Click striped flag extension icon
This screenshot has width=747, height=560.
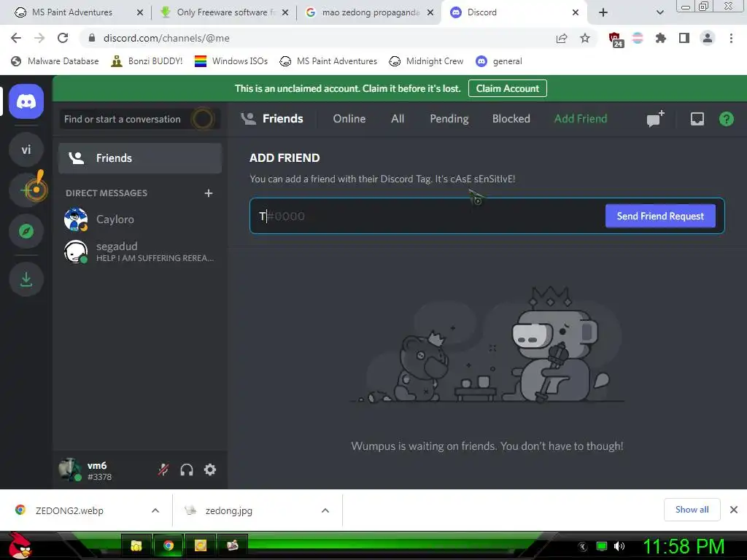(638, 38)
